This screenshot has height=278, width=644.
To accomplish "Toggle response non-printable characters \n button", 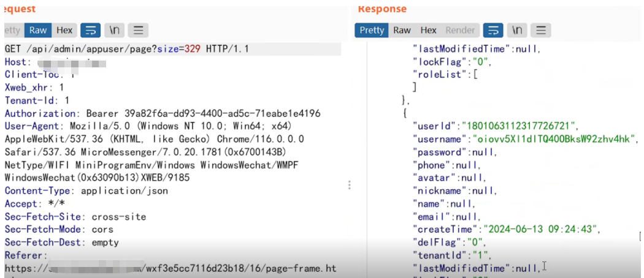I will [x=517, y=30].
